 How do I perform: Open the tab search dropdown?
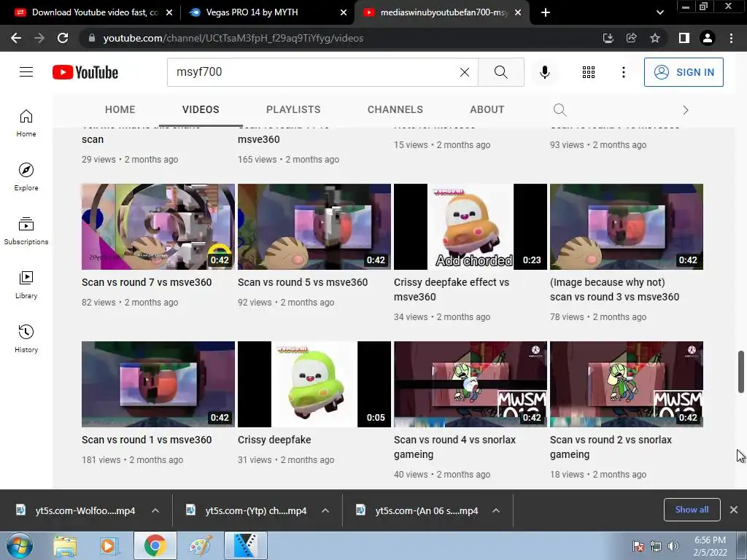click(x=659, y=12)
